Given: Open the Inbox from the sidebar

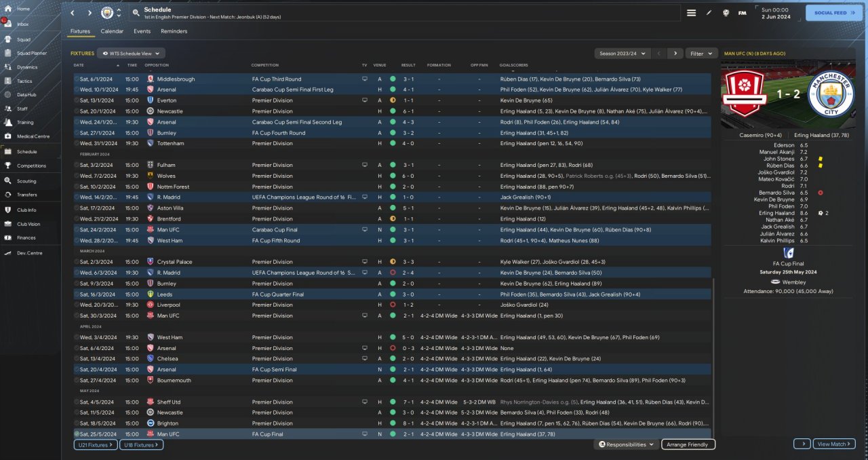Looking at the screenshot, I should click(7, 24).
